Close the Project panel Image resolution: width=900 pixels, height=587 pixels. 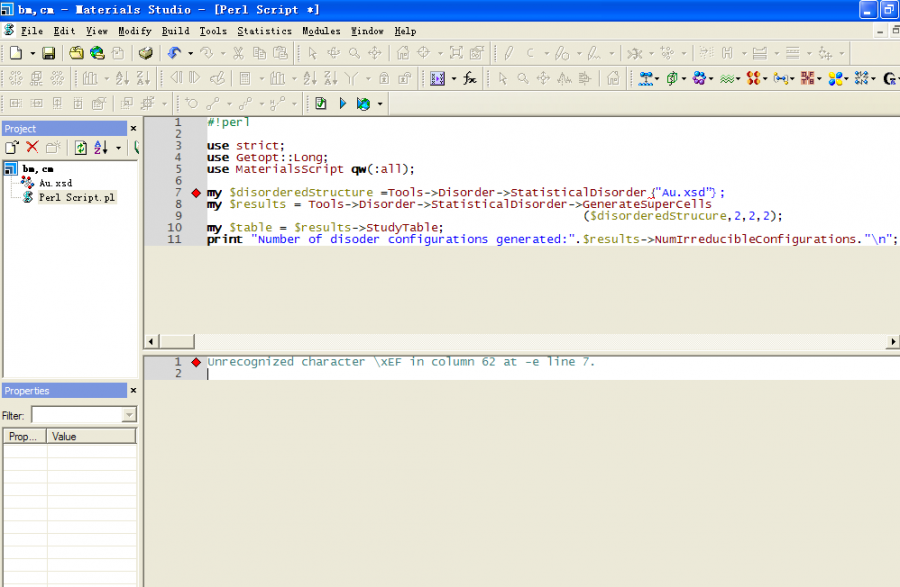133,129
